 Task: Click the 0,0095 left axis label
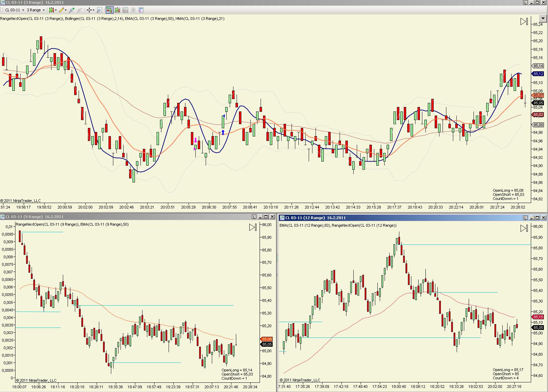point(8,234)
